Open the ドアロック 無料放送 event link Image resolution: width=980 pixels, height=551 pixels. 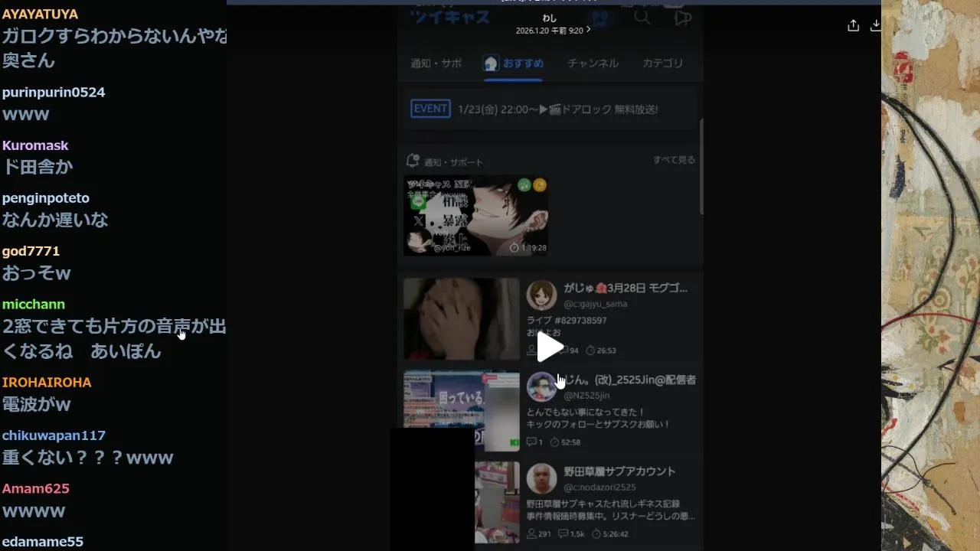click(x=558, y=109)
